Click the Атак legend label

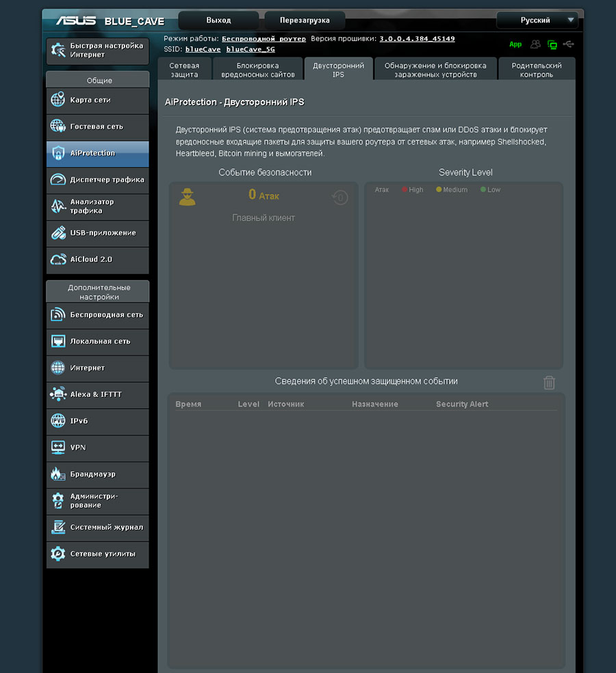pyautogui.click(x=382, y=190)
